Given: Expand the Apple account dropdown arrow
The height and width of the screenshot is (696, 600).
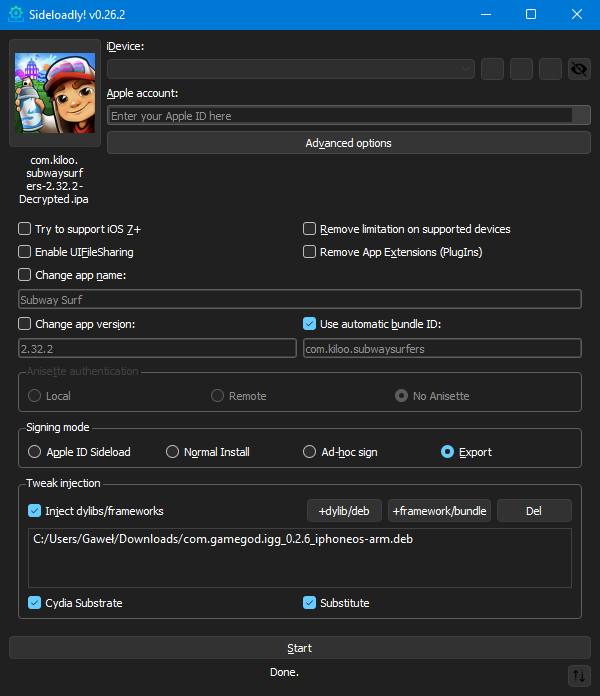Looking at the screenshot, I should (581, 115).
